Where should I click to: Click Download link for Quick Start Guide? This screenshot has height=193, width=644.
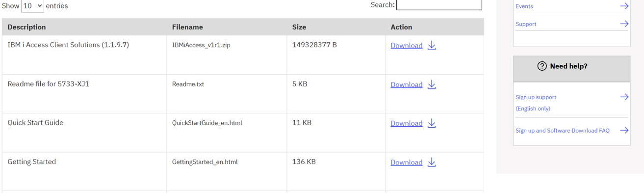407,123
